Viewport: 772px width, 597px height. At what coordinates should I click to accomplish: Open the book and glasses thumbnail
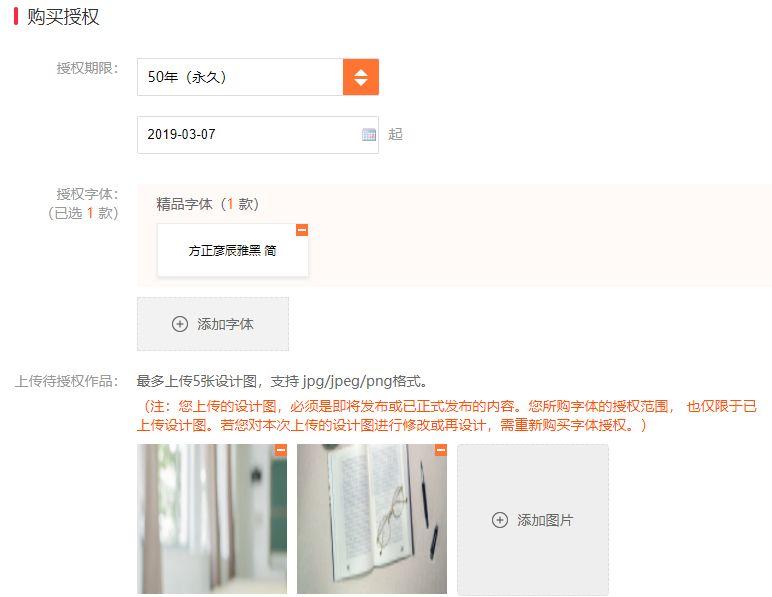pos(372,519)
